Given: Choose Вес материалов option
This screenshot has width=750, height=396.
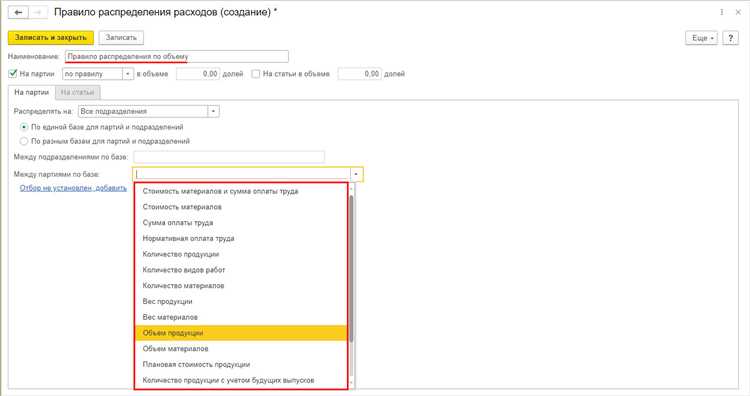Looking at the screenshot, I should [241, 317].
